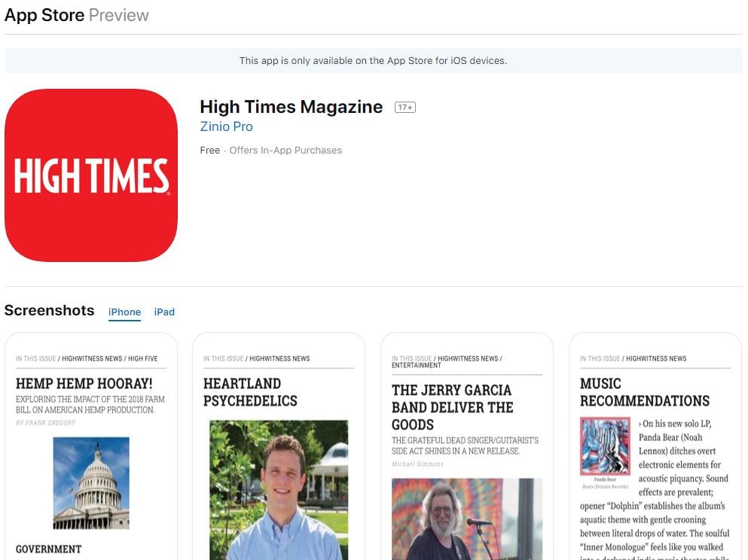Click the 'By Frank Gregory' byline

(46, 423)
